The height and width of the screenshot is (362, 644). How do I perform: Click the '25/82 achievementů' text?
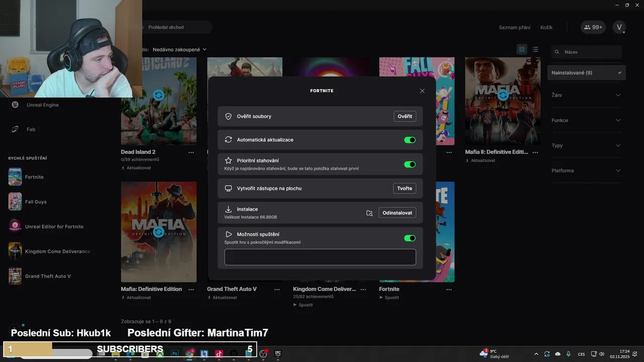tap(313, 297)
